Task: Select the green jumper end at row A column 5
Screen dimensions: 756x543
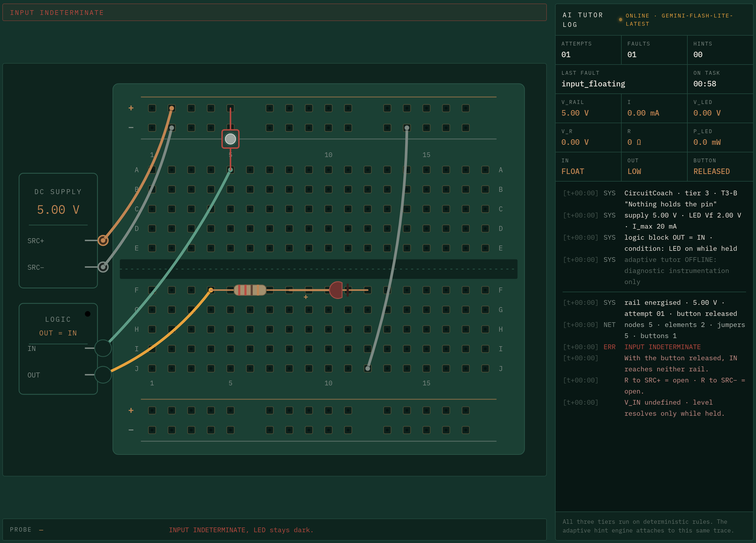Action: click(231, 170)
